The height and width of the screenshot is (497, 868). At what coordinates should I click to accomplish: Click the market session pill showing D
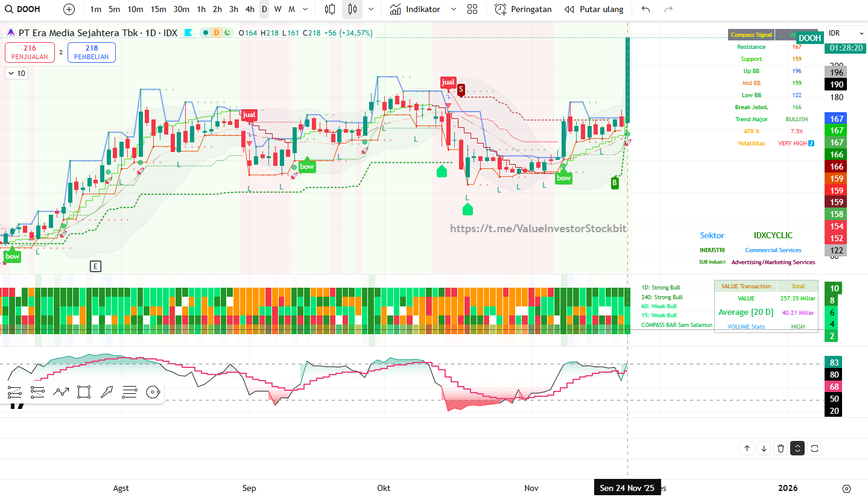[x=216, y=33]
